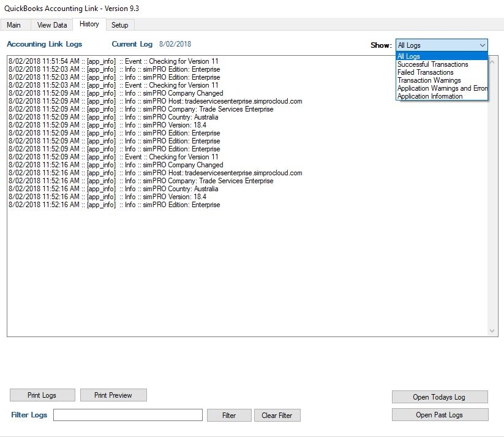
Task: Open Print Preview
Action: tap(113, 395)
